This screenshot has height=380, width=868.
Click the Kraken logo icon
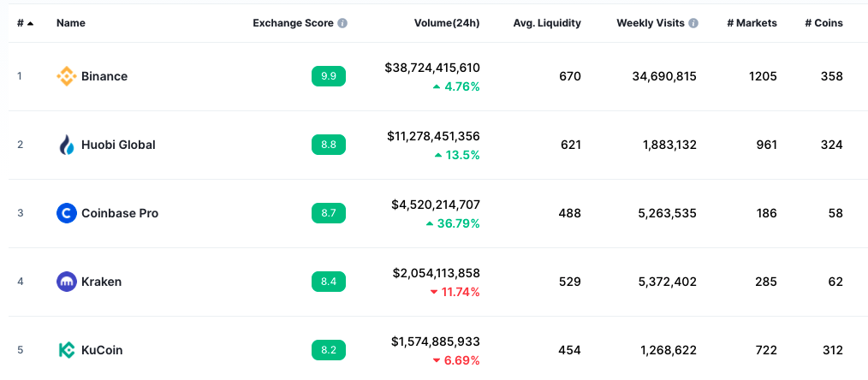(x=66, y=282)
